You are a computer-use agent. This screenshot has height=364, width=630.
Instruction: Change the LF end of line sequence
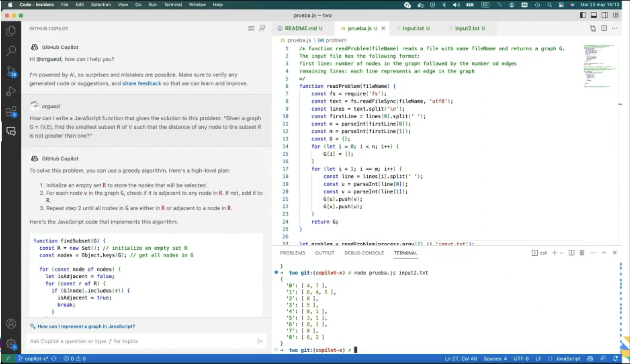tap(538, 359)
